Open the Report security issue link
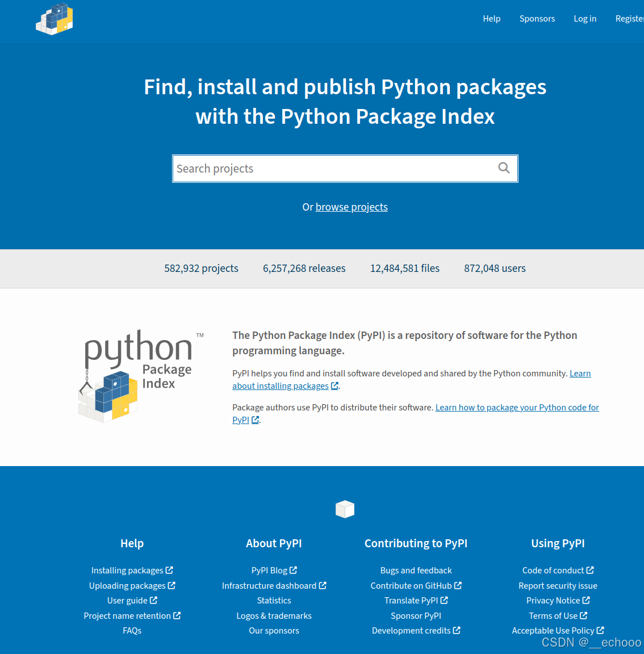 558,586
